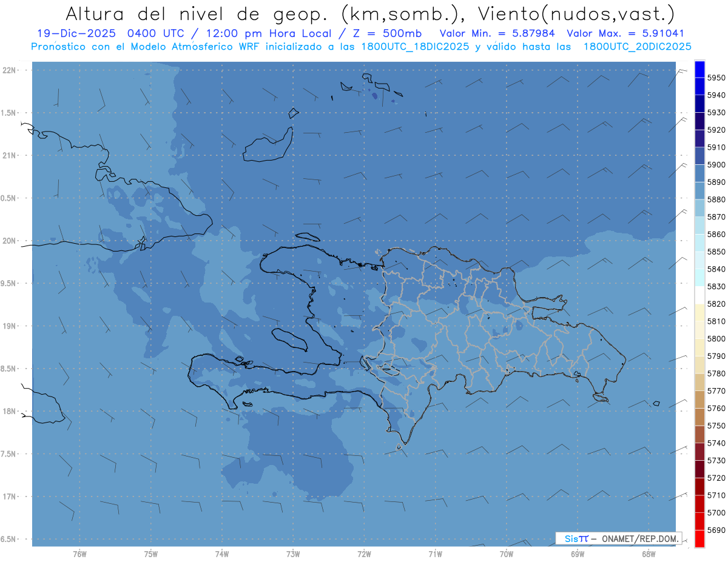This screenshot has height=562, width=728.
Task: Click the '5730' color scale label
Action: [716, 461]
